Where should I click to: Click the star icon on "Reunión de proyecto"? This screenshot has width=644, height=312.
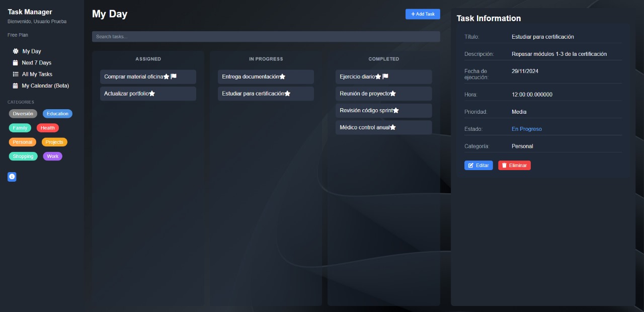click(393, 93)
